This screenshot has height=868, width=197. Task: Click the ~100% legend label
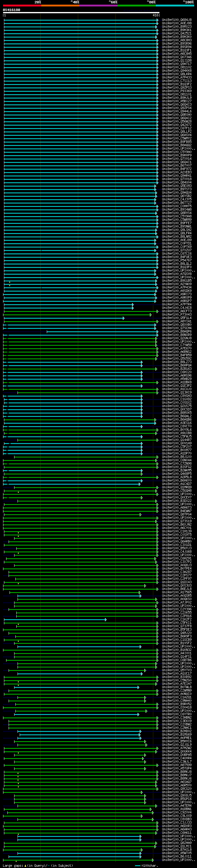tap(189, 2)
